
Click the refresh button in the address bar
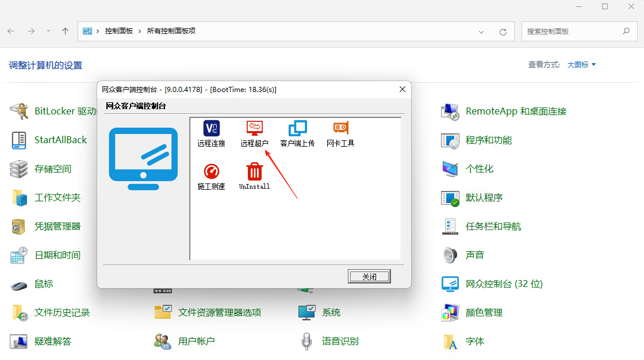pyautogui.click(x=503, y=32)
